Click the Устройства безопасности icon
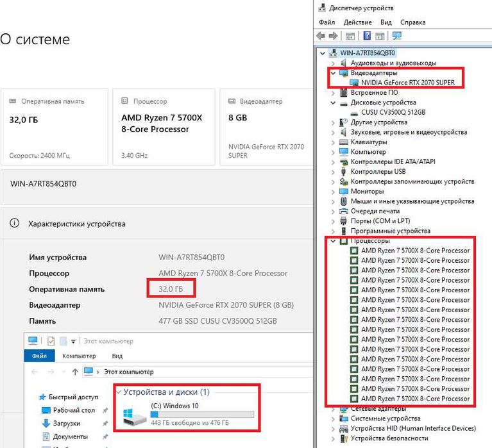This screenshot has width=492, height=448. (344, 438)
